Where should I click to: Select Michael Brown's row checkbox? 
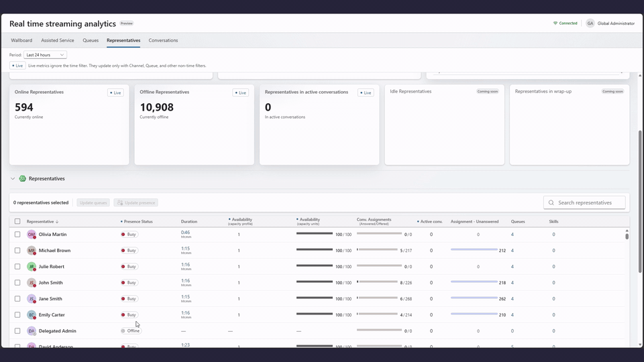pyautogui.click(x=17, y=250)
